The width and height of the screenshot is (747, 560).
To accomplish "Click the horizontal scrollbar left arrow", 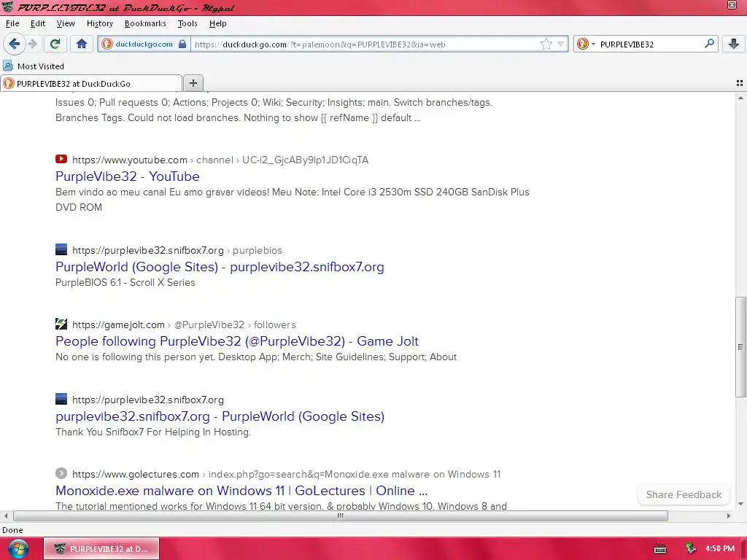I will (6, 516).
